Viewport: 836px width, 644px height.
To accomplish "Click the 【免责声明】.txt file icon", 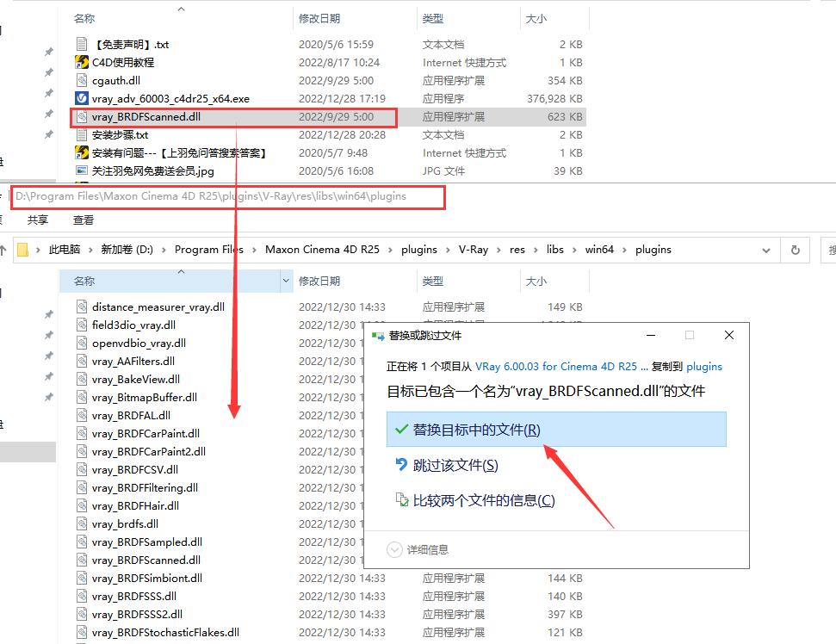I will click(82, 44).
